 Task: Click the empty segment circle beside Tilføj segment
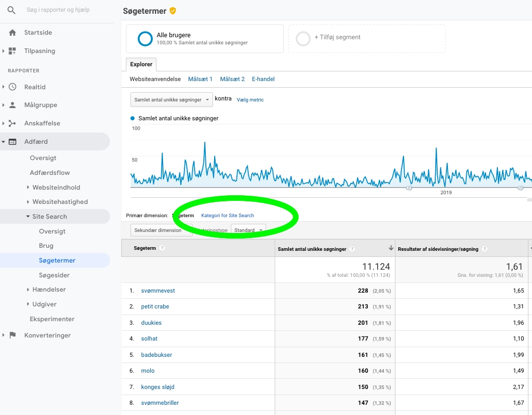pyautogui.click(x=303, y=39)
